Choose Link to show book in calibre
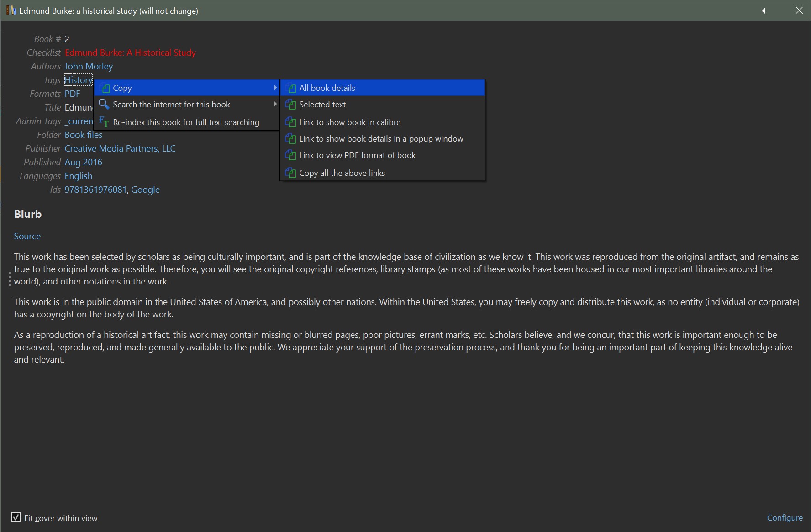Image resolution: width=811 pixels, height=532 pixels. pyautogui.click(x=383, y=122)
